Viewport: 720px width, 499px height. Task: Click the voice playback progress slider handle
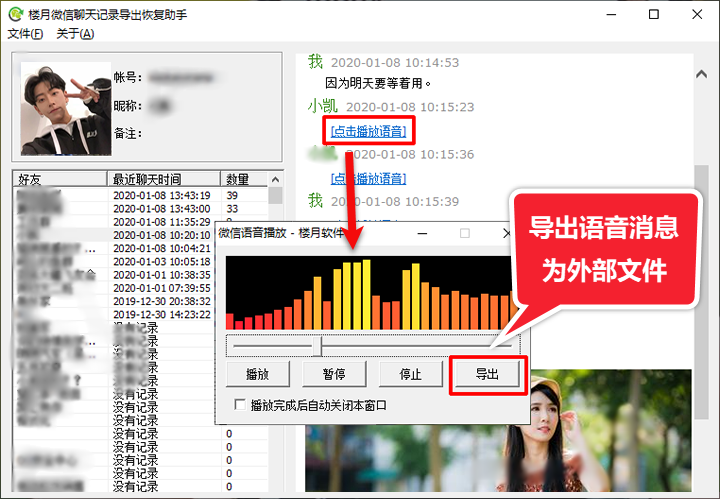tap(317, 346)
